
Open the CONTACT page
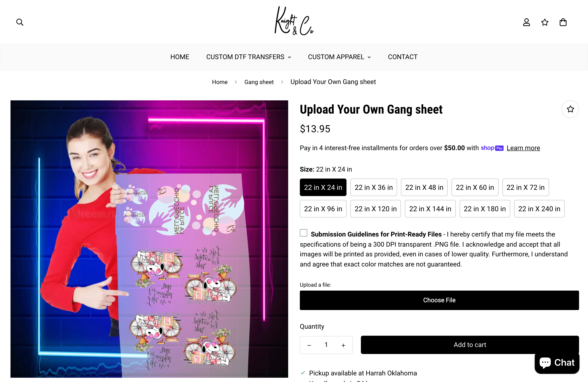pos(402,57)
